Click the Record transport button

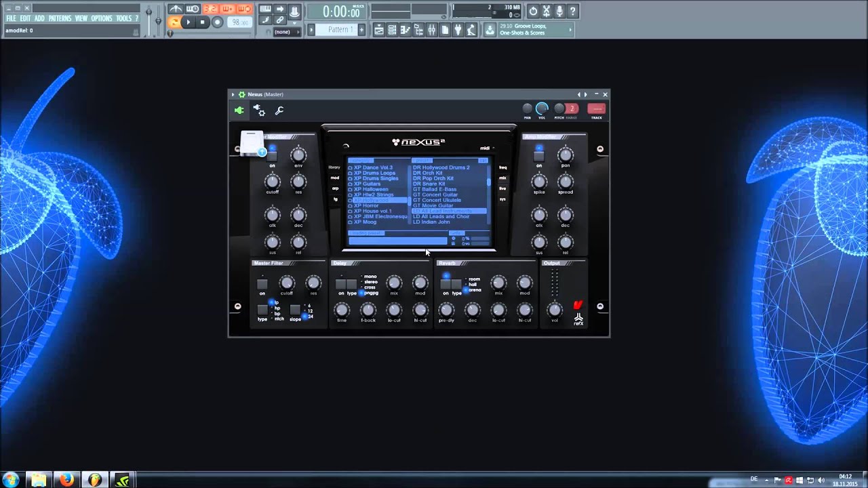pos(217,22)
